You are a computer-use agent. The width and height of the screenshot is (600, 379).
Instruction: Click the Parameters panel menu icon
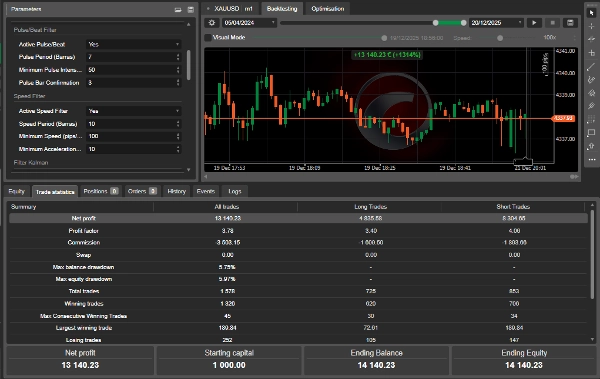click(x=191, y=10)
